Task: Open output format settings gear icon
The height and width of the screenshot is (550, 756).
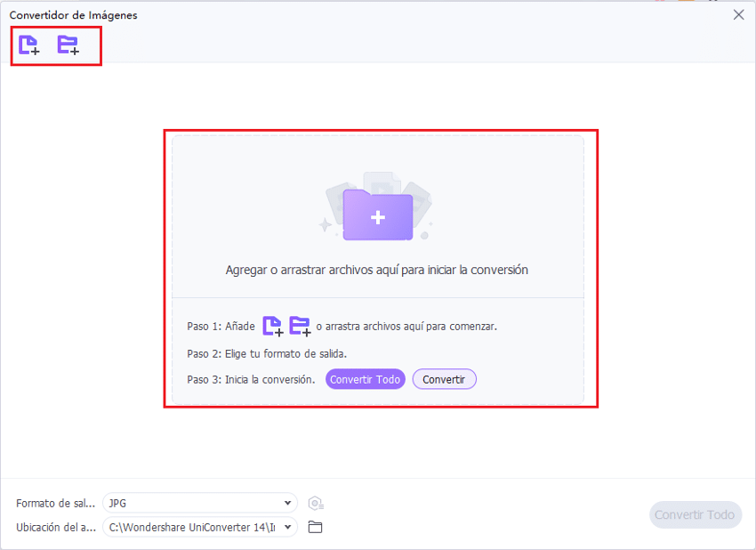Action: click(x=315, y=504)
